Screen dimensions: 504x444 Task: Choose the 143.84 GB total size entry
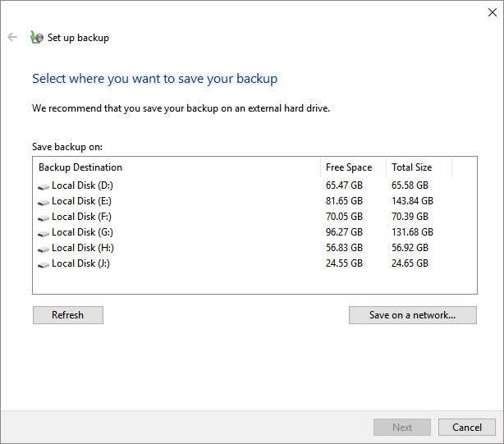[x=412, y=201]
